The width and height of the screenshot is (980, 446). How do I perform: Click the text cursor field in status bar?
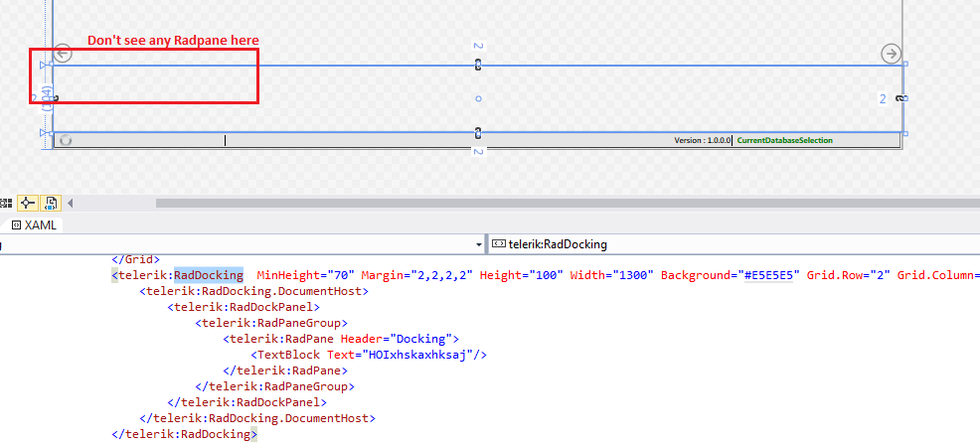(x=225, y=140)
